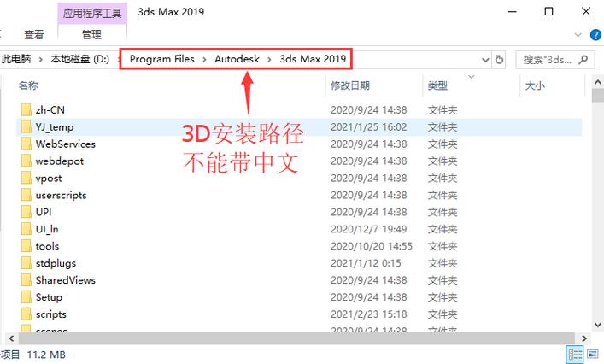Click the vpost folder icon
Screen dimensions: 604x364
(x=26, y=178)
